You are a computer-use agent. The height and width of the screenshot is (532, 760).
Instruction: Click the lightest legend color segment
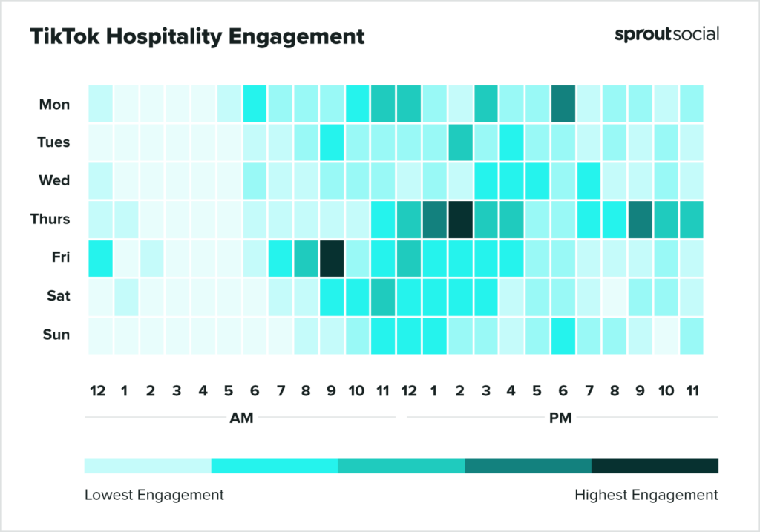pos(148,466)
